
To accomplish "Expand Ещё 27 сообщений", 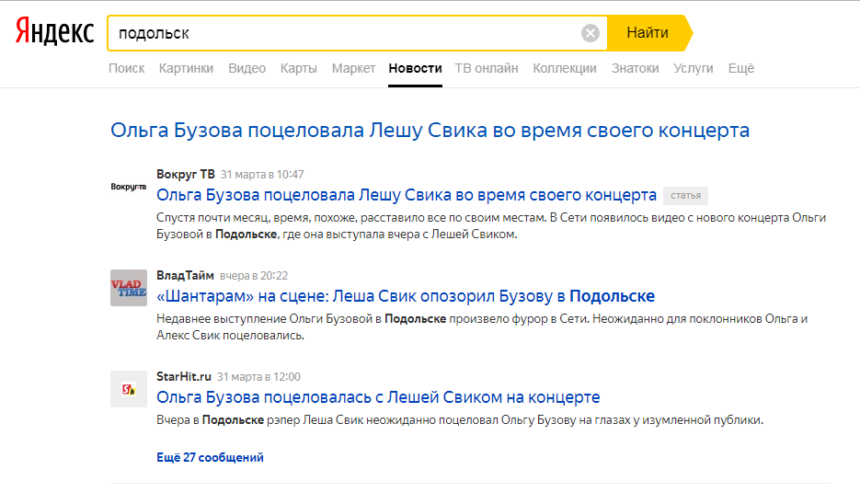I will 210,457.
